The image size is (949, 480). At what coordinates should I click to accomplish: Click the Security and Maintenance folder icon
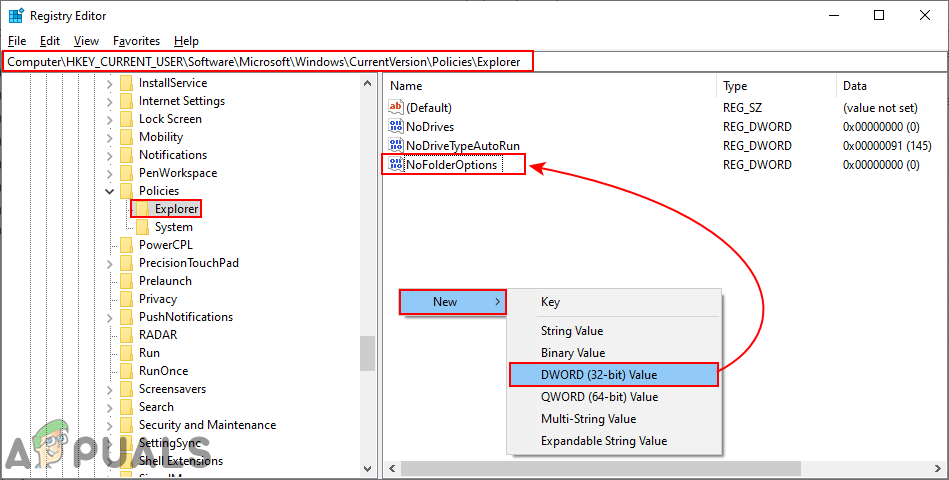point(126,425)
